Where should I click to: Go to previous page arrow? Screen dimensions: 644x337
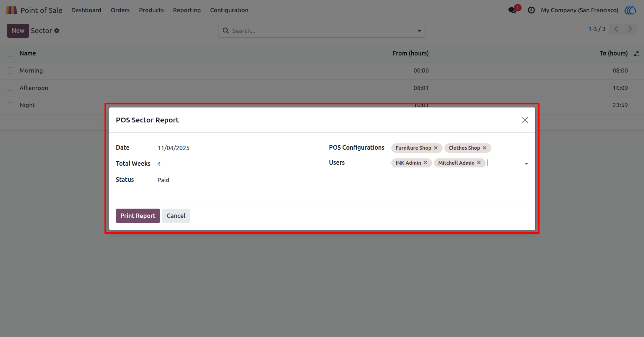tap(616, 29)
